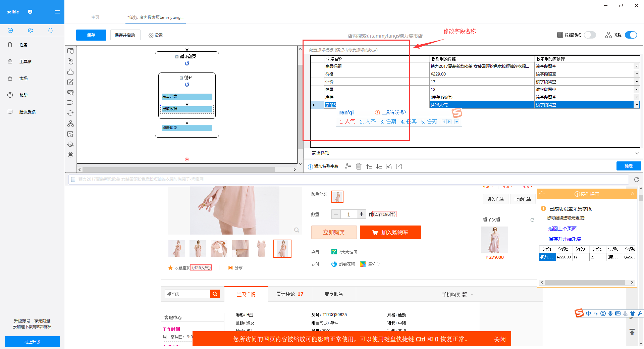Open 设置 next to save buttons
The height and width of the screenshot is (349, 644).
pos(156,35)
